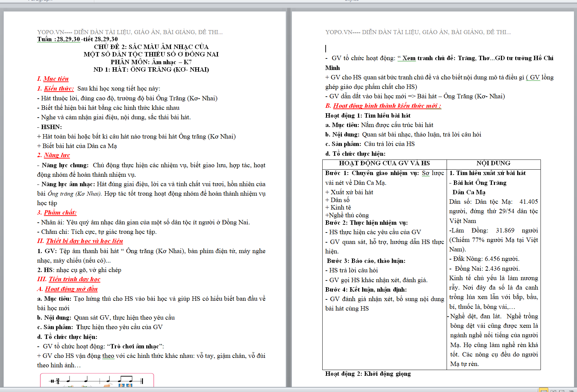Click 'b. Nội dung: Quan sát bài nhạc' line
The height and width of the screenshot is (392, 577).
[x=403, y=134]
